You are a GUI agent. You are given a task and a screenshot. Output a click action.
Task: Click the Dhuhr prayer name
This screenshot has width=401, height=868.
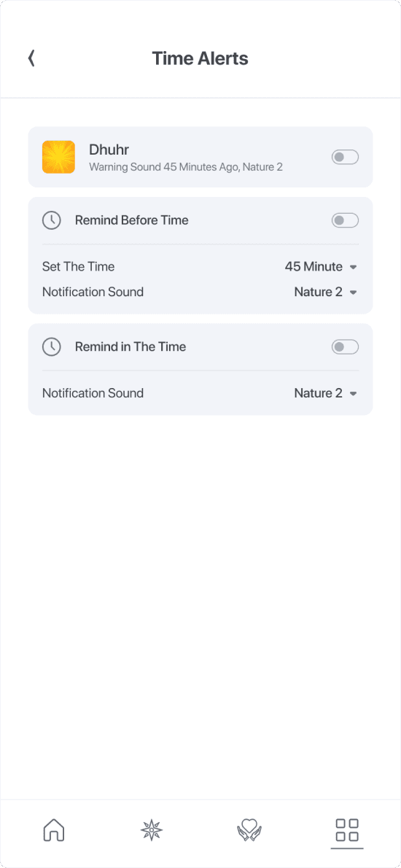109,150
